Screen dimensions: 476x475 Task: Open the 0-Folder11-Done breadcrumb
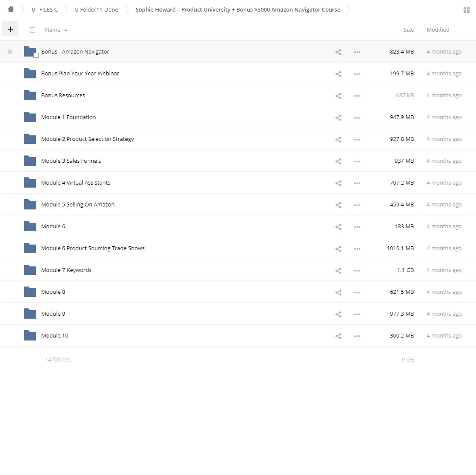coord(96,10)
